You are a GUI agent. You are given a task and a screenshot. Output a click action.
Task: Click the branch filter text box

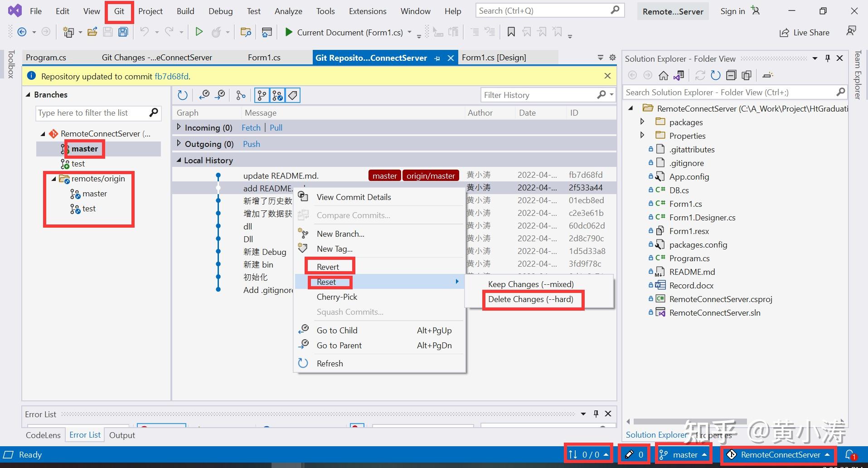pos(92,113)
